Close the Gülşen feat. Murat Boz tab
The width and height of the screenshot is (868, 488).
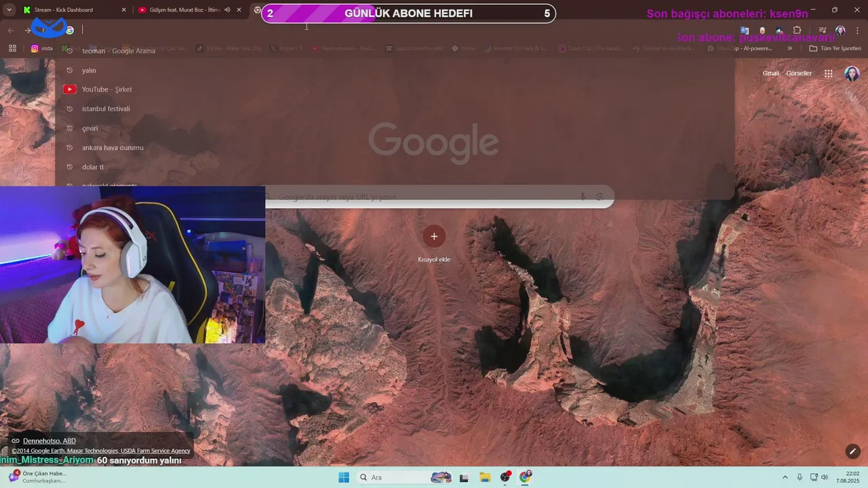click(x=239, y=9)
